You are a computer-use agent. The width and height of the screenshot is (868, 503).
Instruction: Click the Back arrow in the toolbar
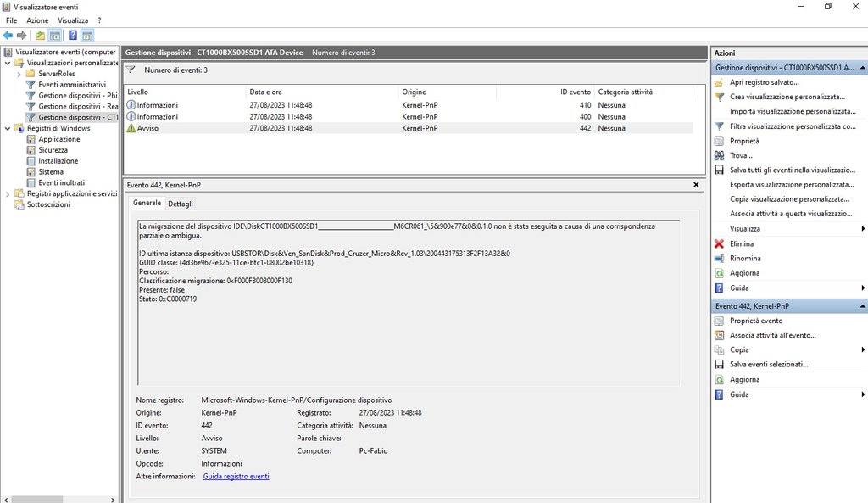(x=8, y=36)
